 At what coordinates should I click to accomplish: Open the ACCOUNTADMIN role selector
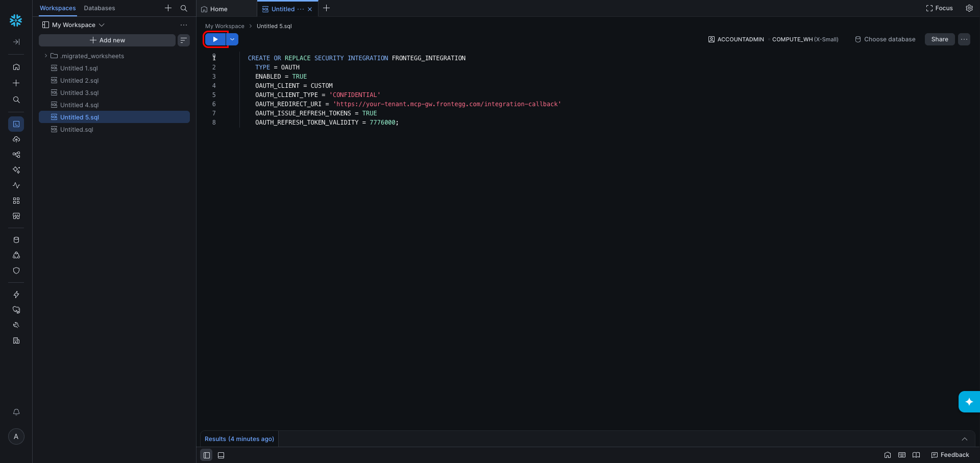pos(736,39)
